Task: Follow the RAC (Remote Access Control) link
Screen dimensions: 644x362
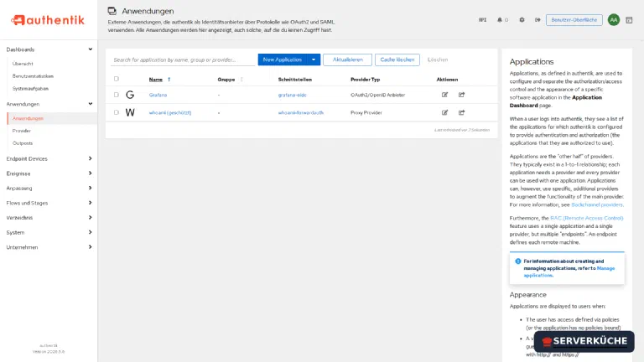Action: [x=586, y=218]
